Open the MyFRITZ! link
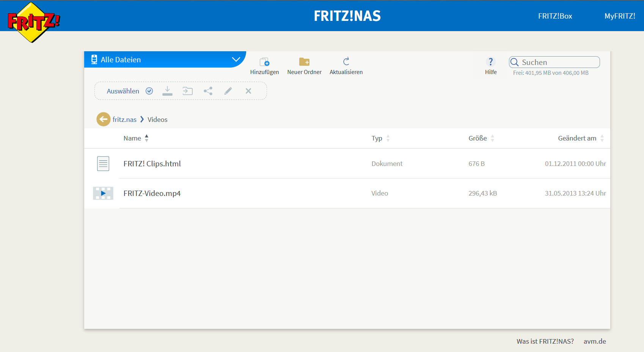This screenshot has width=644, height=352. (620, 16)
